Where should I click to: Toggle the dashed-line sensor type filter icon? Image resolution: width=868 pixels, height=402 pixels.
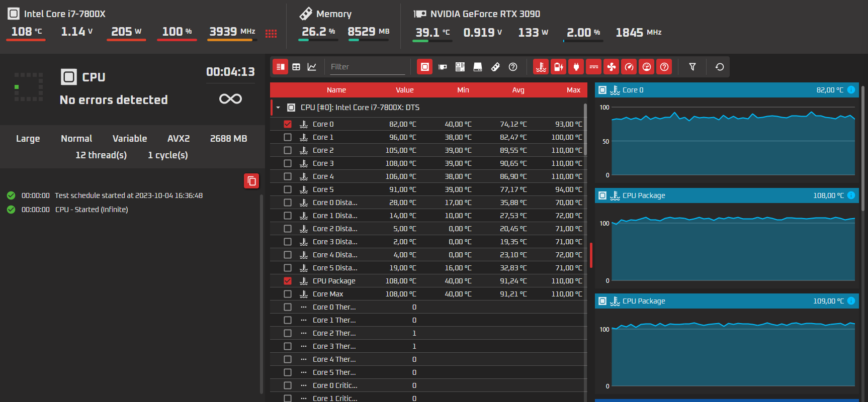(594, 67)
